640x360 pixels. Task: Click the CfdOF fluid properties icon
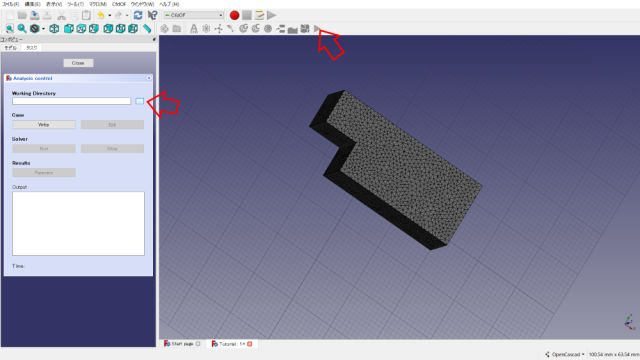pyautogui.click(x=231, y=29)
